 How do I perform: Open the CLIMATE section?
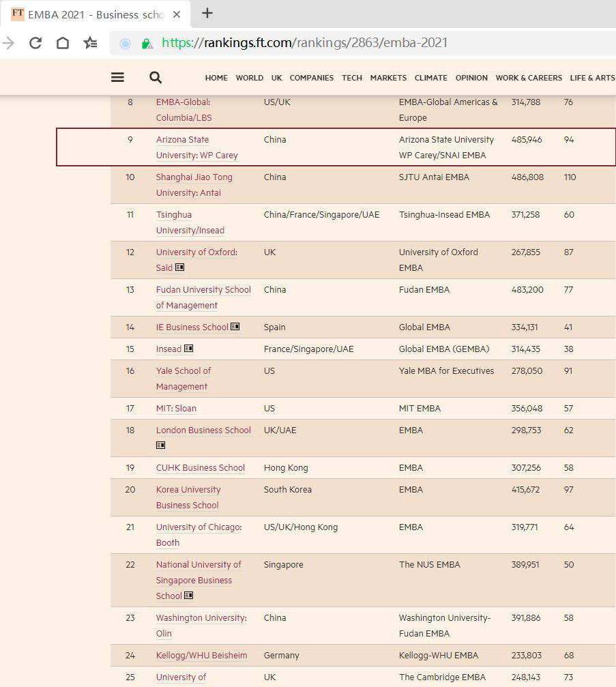pos(430,78)
